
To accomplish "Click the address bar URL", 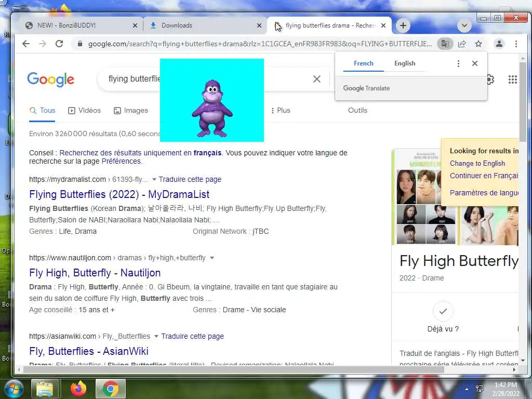I will point(260,44).
